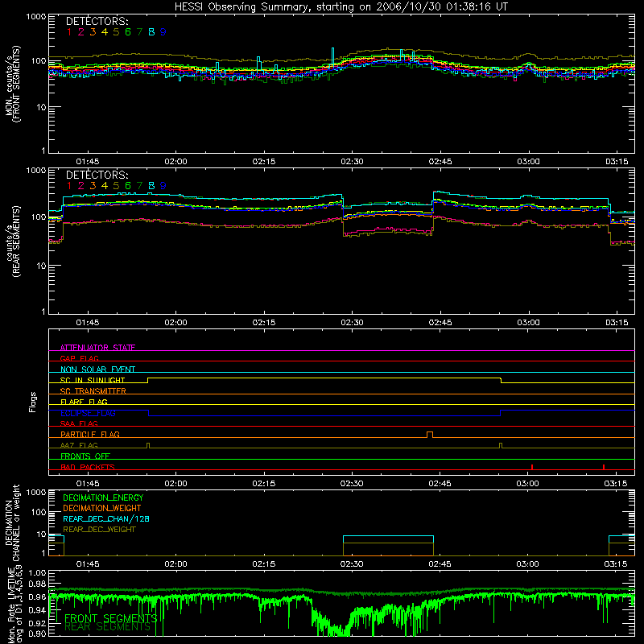
Task: Select the ATTENUATOR_STATE flag label
Action: 97,348
